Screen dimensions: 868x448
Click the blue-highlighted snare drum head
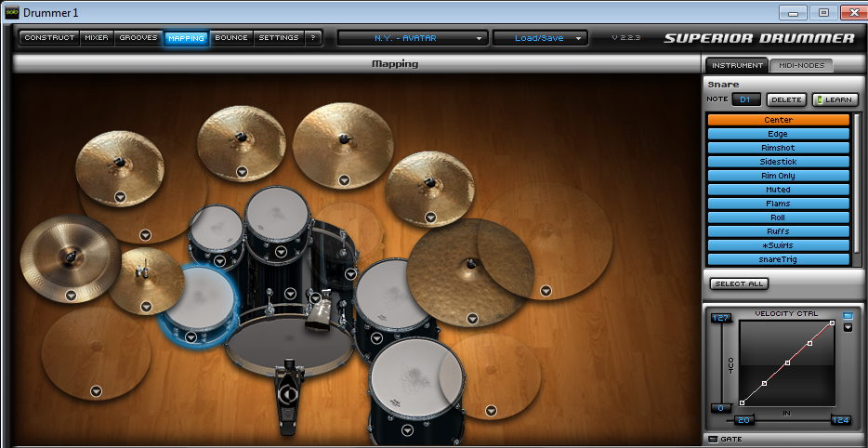click(x=199, y=299)
